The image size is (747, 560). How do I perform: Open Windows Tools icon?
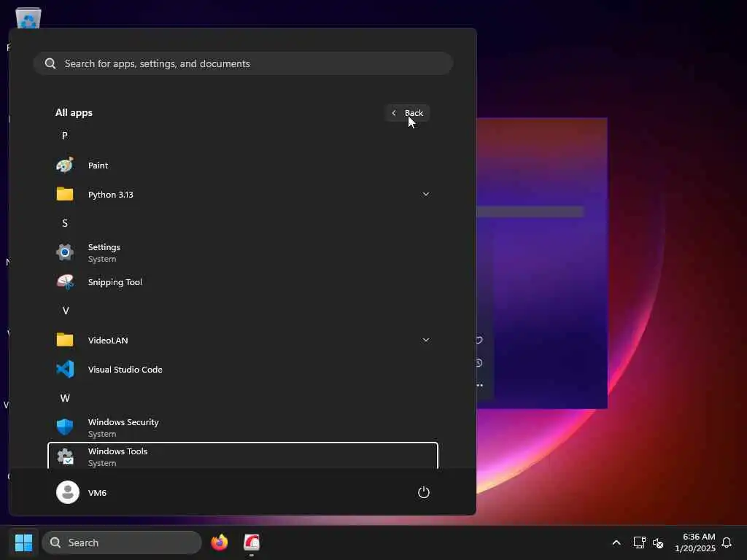[x=65, y=456]
